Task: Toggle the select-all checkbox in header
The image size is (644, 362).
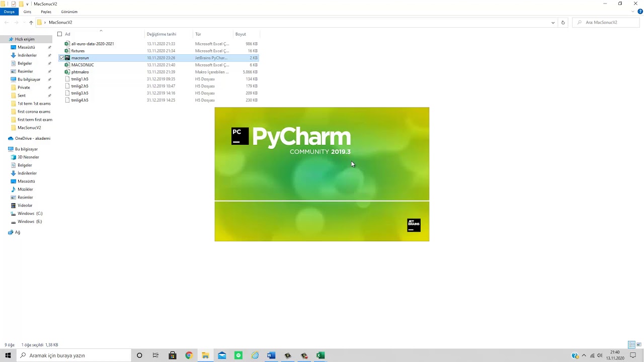Action: pos(59,34)
